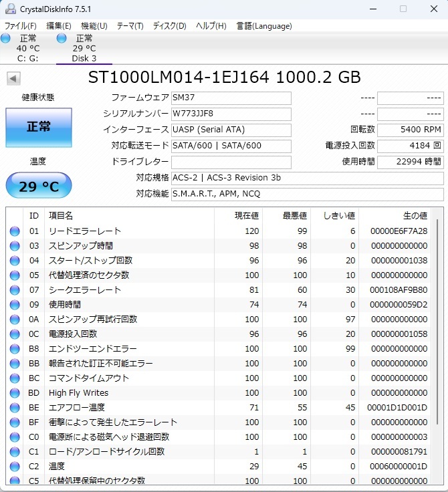Click the status orb for row 0C 電源投入回数
The image size is (448, 492).
click(15, 334)
